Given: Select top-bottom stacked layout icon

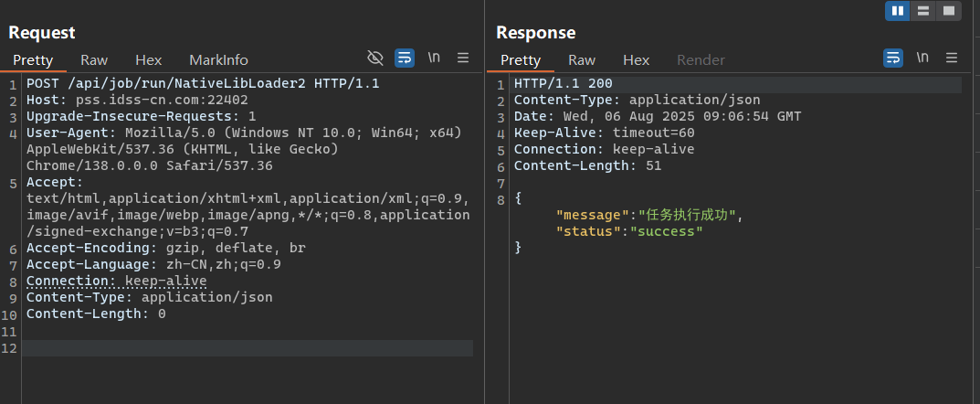Looking at the screenshot, I should pyautogui.click(x=923, y=11).
